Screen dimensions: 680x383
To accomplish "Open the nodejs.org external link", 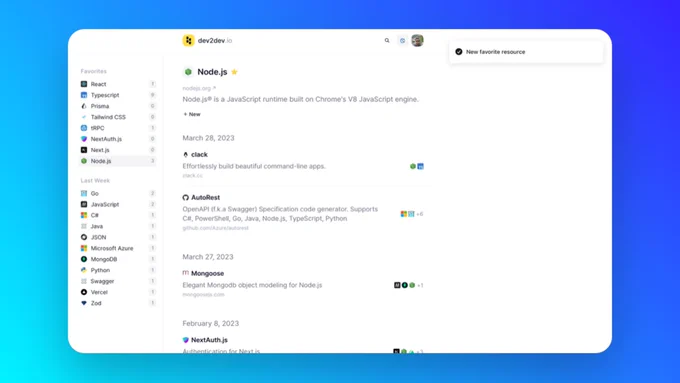I will click(x=199, y=88).
